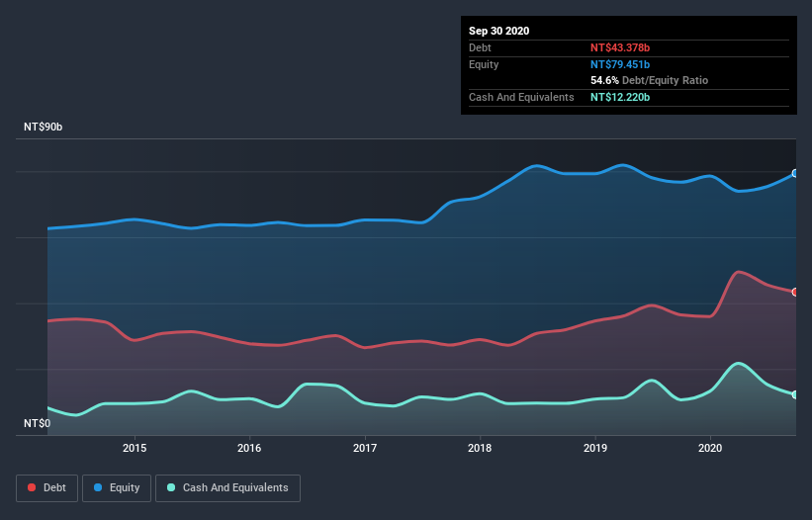
Task: Click the NT$79.451b equity value
Action: pyautogui.click(x=620, y=64)
